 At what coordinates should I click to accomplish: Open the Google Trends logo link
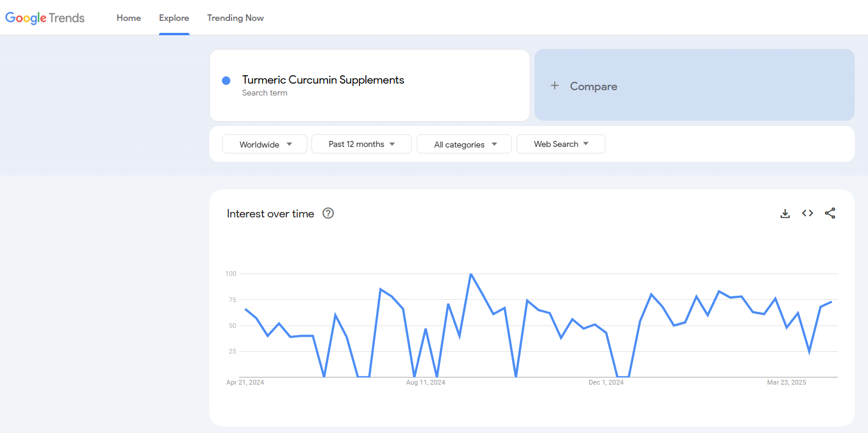[x=45, y=18]
